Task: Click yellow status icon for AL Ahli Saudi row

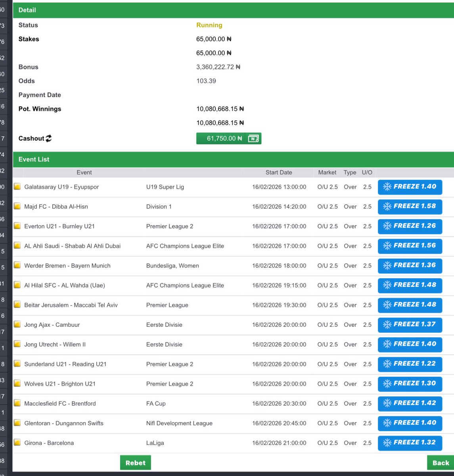Action: [17, 246]
